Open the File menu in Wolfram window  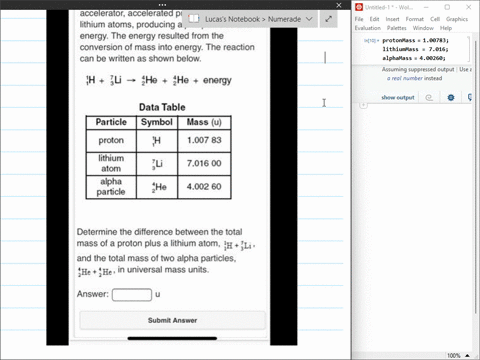(x=359, y=19)
